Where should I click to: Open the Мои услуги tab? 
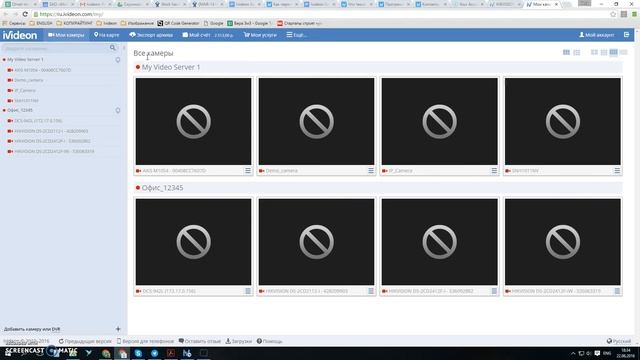coord(260,35)
